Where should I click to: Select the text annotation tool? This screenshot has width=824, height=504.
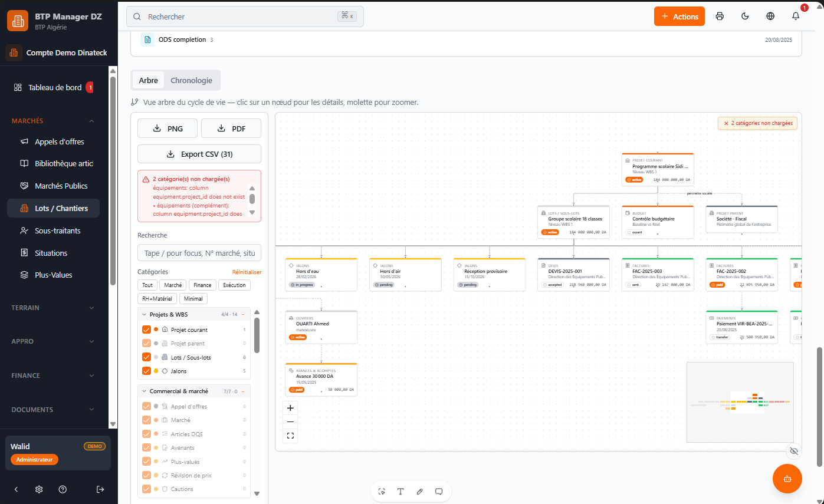pyautogui.click(x=400, y=491)
